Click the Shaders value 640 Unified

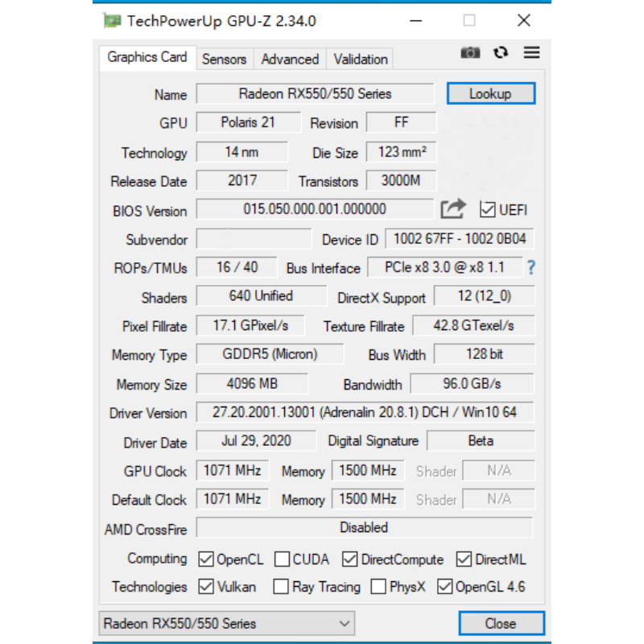(x=261, y=296)
